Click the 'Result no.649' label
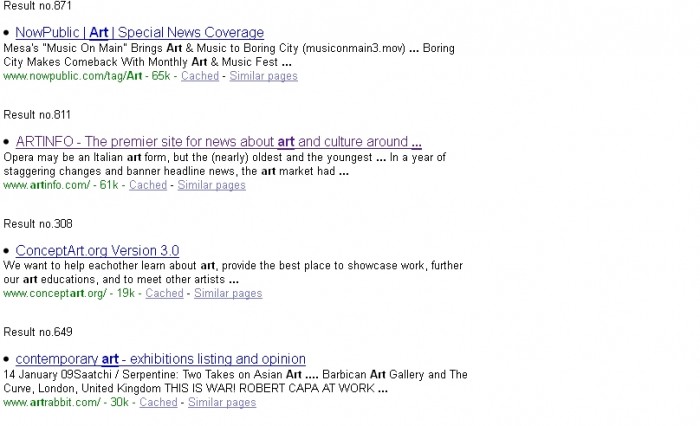700x426 pixels. click(38, 332)
